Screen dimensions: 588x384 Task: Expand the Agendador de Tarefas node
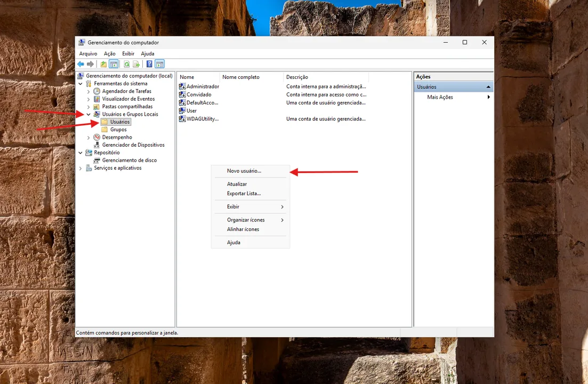(x=88, y=92)
